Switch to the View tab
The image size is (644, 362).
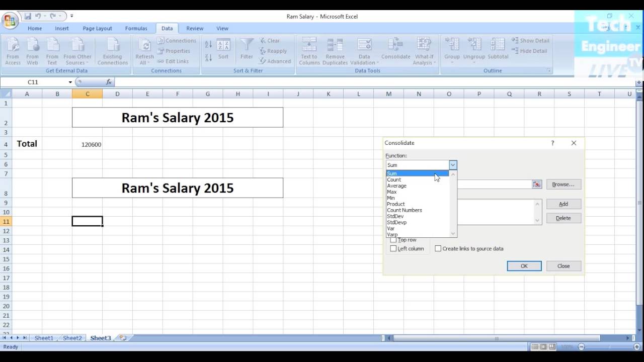coord(222,29)
